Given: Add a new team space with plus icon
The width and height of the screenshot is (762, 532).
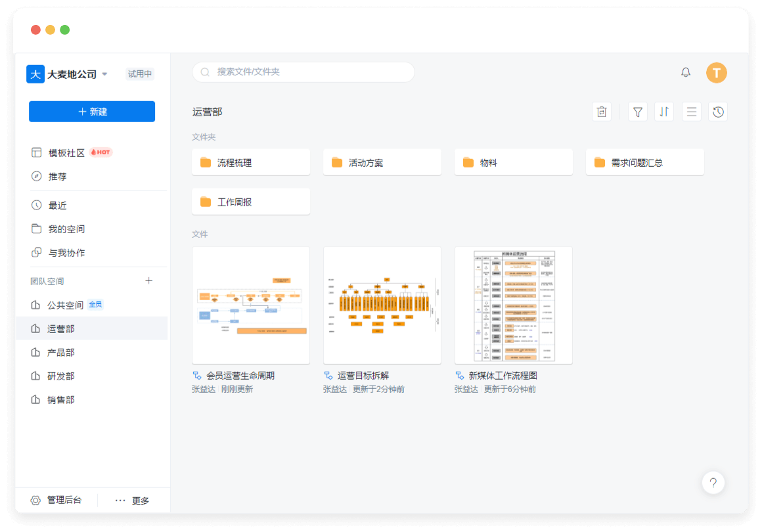Looking at the screenshot, I should click(148, 281).
